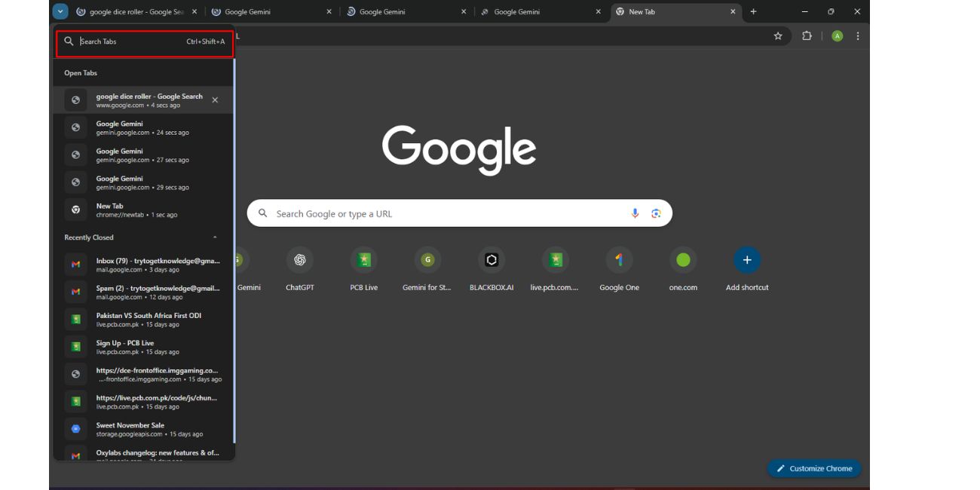
Task: Select the google dice roller search tab
Action: click(x=139, y=100)
